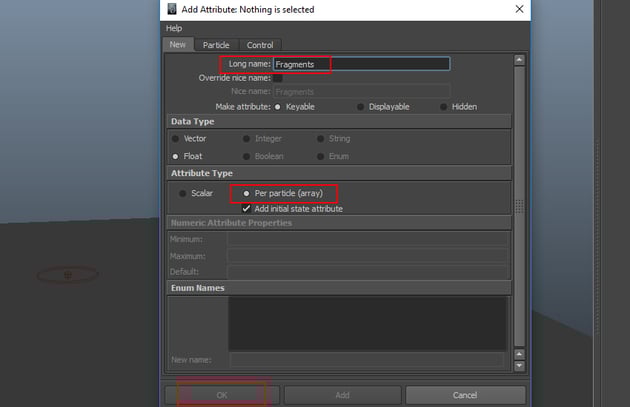Screen dimensions: 630x407
Task: Click the Maximum value field
Action: click(x=367, y=256)
